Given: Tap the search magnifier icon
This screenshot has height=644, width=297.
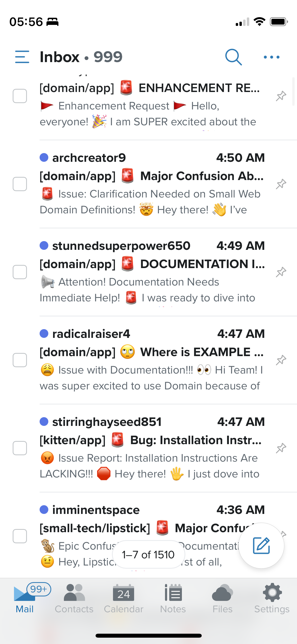Looking at the screenshot, I should (233, 57).
